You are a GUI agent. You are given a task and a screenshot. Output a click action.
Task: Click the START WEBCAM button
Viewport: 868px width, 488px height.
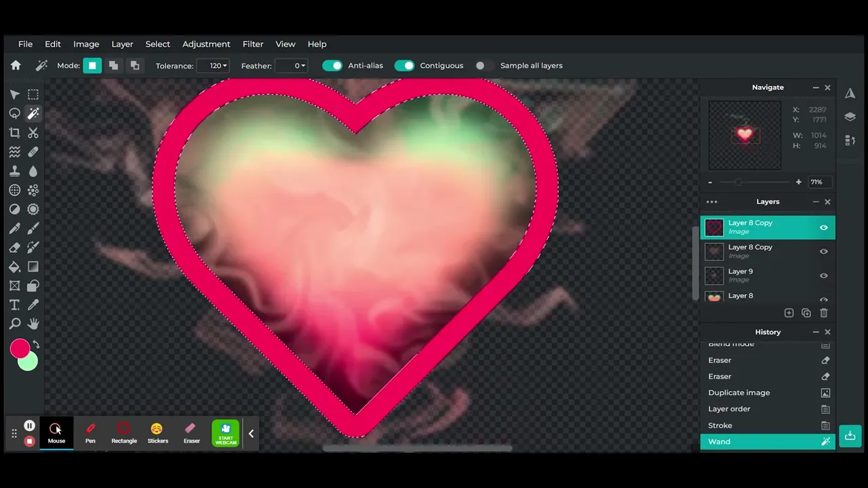pos(226,433)
